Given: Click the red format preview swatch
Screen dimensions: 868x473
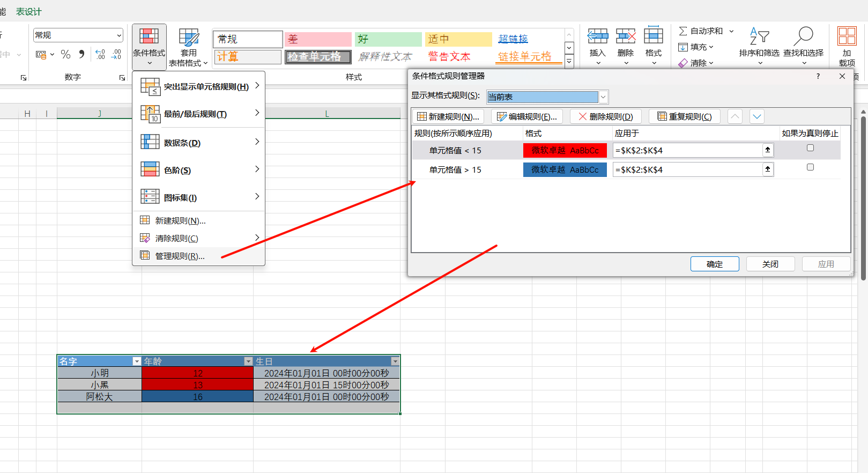Looking at the screenshot, I should 565,151.
